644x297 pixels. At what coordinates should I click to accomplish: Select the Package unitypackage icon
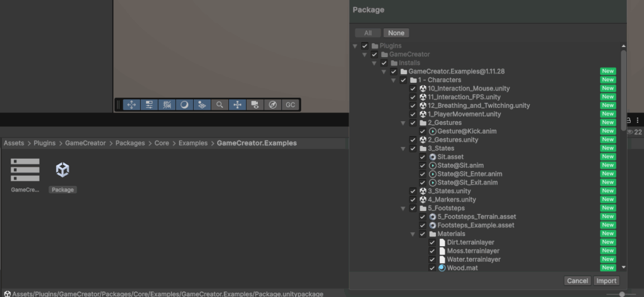pyautogui.click(x=62, y=170)
